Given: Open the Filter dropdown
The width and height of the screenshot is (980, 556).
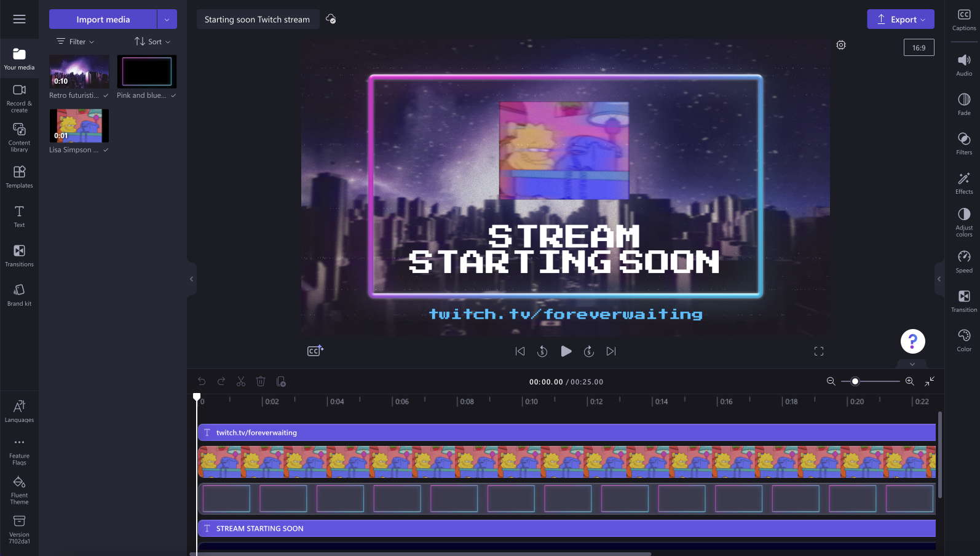Looking at the screenshot, I should pyautogui.click(x=75, y=41).
